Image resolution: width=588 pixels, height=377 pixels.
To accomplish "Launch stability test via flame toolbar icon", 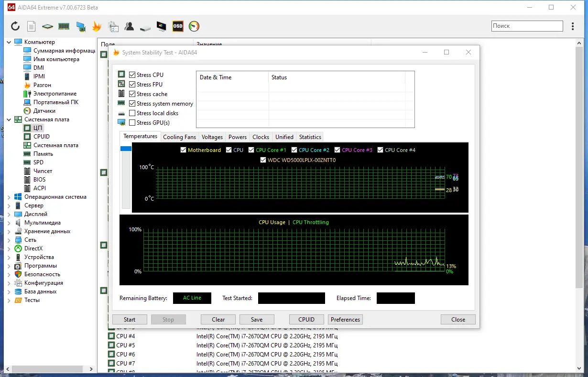I will (97, 26).
